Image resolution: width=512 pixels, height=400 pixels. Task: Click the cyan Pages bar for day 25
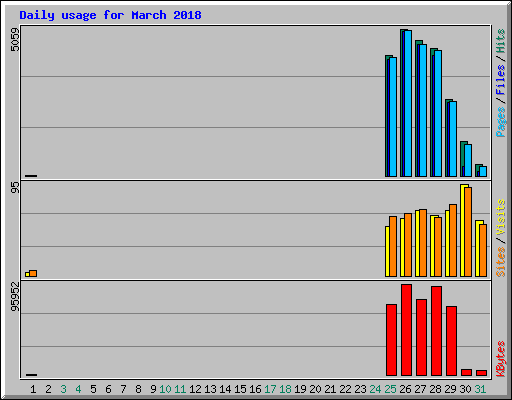[393, 117]
